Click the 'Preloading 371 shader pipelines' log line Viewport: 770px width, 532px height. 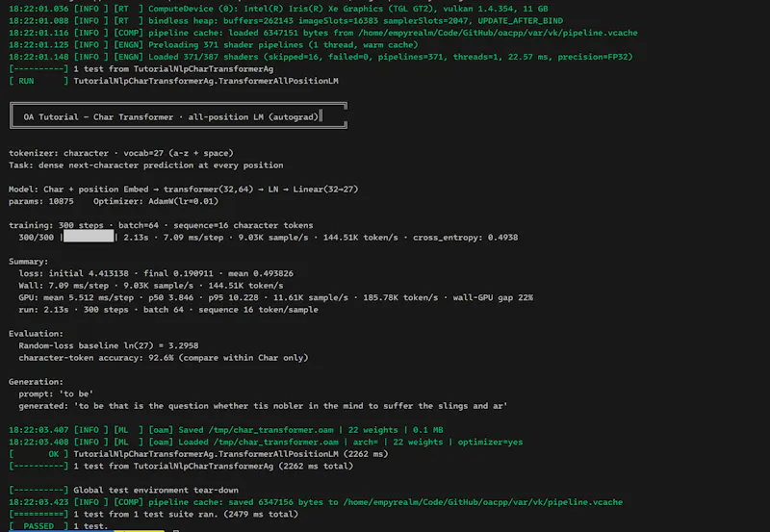[x=213, y=44]
